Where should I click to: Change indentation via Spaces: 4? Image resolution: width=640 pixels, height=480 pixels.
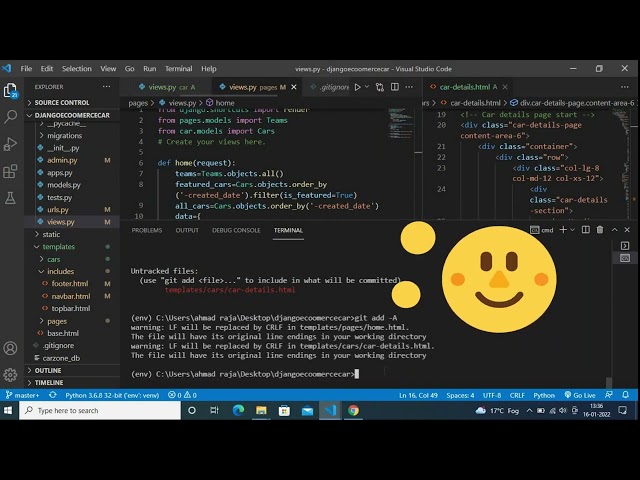[x=460, y=395]
